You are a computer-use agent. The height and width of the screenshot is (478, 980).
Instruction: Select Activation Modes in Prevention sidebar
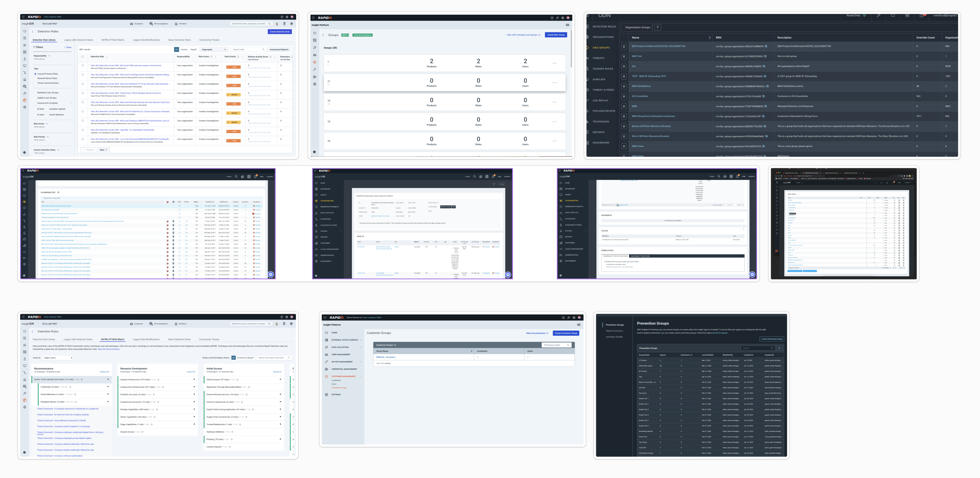click(x=614, y=337)
